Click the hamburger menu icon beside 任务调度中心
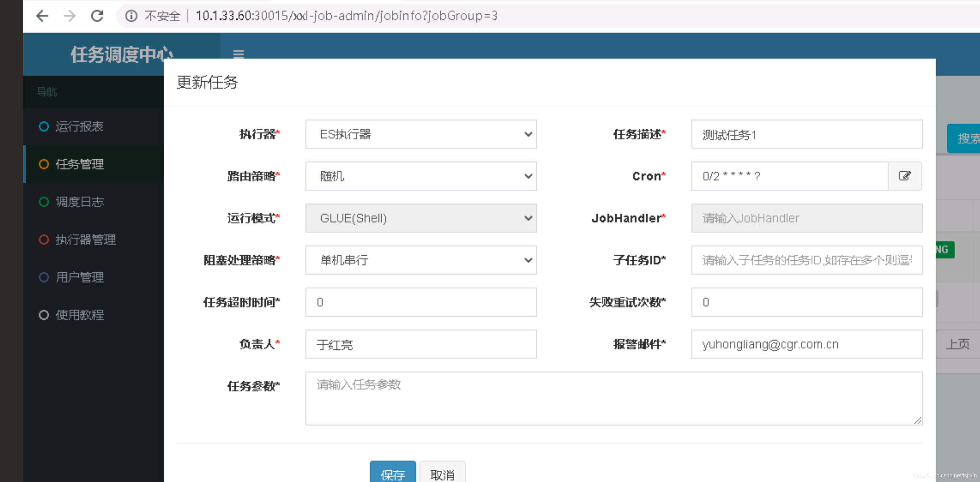 pos(239,54)
